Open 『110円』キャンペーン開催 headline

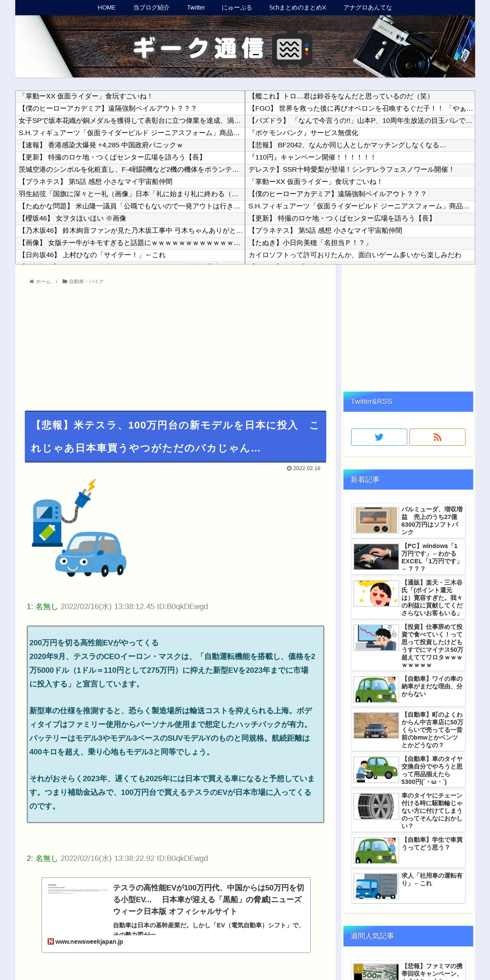[x=360, y=158]
